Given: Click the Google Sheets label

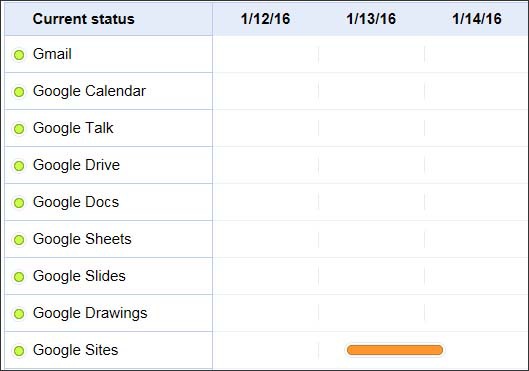Looking at the screenshot, I should pyautogui.click(x=82, y=239).
